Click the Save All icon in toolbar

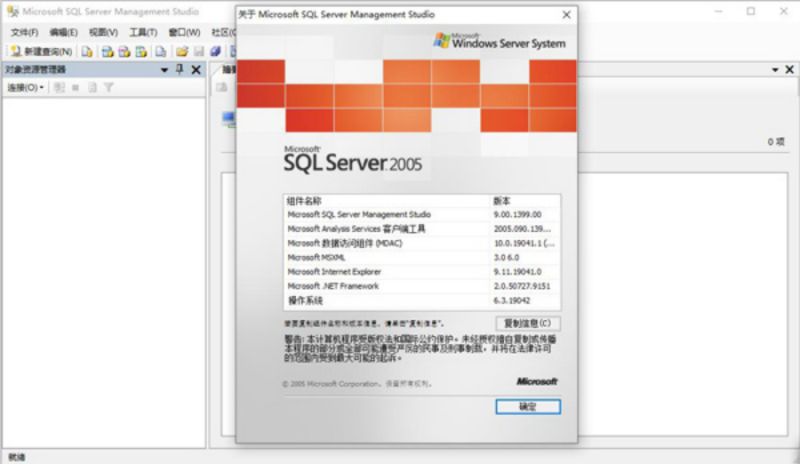(215, 52)
